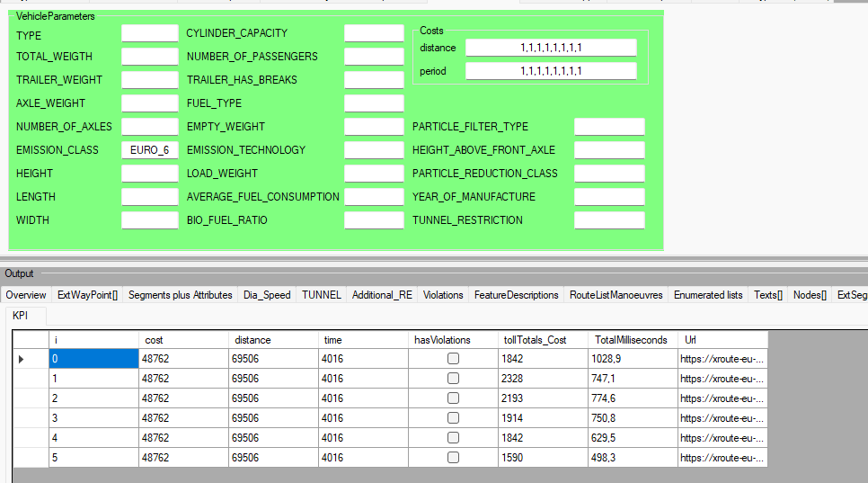
Task: Click the TotalMilliseconds column header
Action: click(633, 340)
